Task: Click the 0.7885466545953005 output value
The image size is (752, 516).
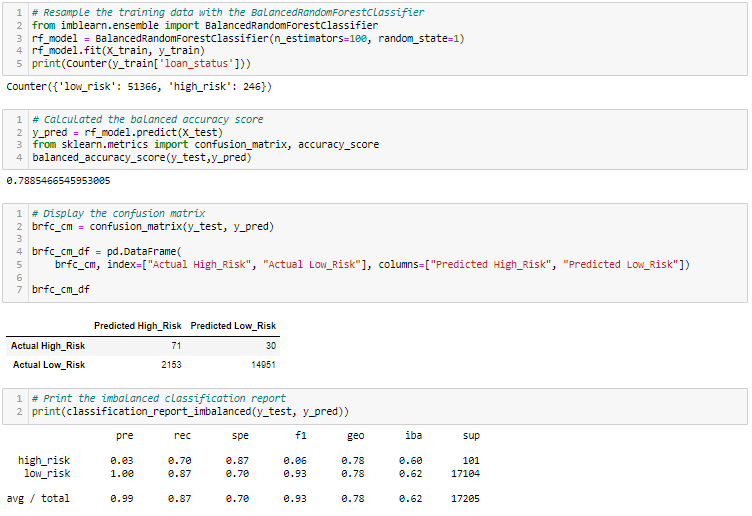Action: pyautogui.click(x=59, y=181)
